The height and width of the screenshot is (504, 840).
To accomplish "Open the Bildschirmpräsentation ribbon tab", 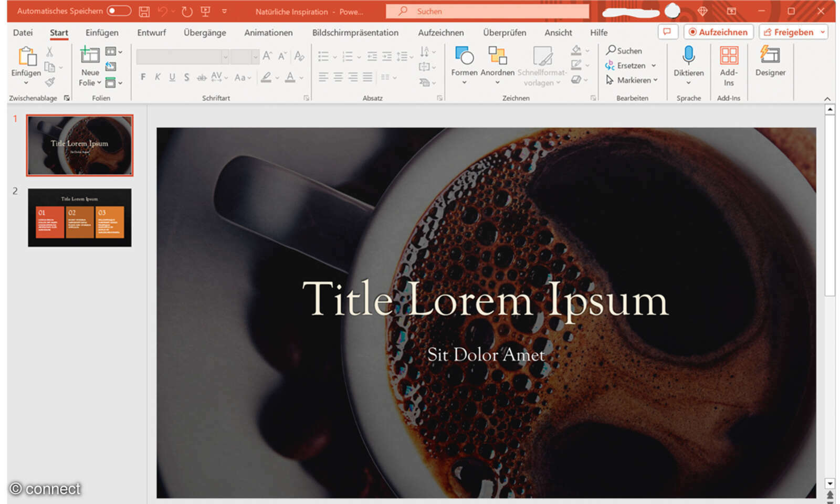I will [355, 33].
